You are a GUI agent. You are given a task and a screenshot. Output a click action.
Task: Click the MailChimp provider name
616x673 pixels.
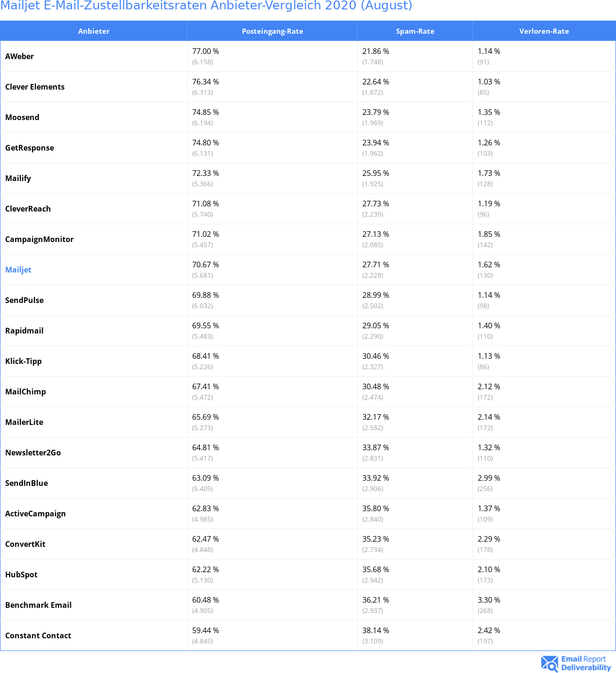click(25, 392)
